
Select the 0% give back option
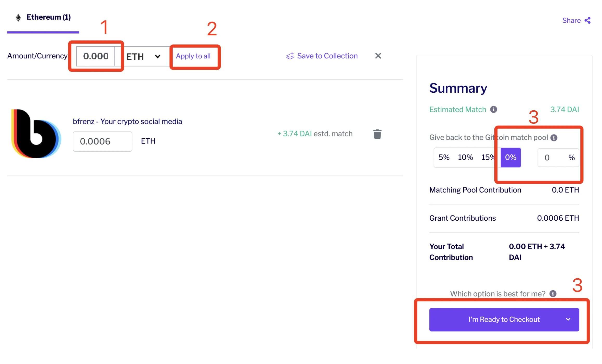[x=510, y=157]
